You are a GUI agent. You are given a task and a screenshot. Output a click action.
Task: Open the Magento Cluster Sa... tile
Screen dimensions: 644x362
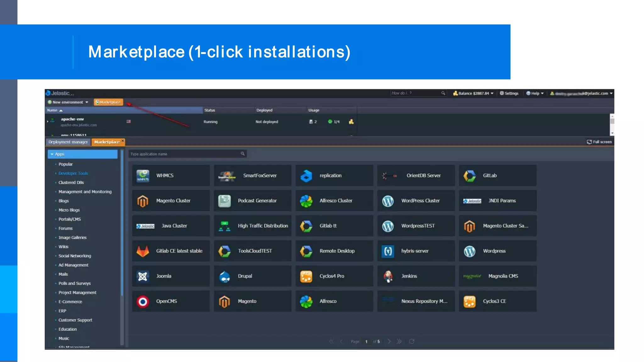point(497,226)
